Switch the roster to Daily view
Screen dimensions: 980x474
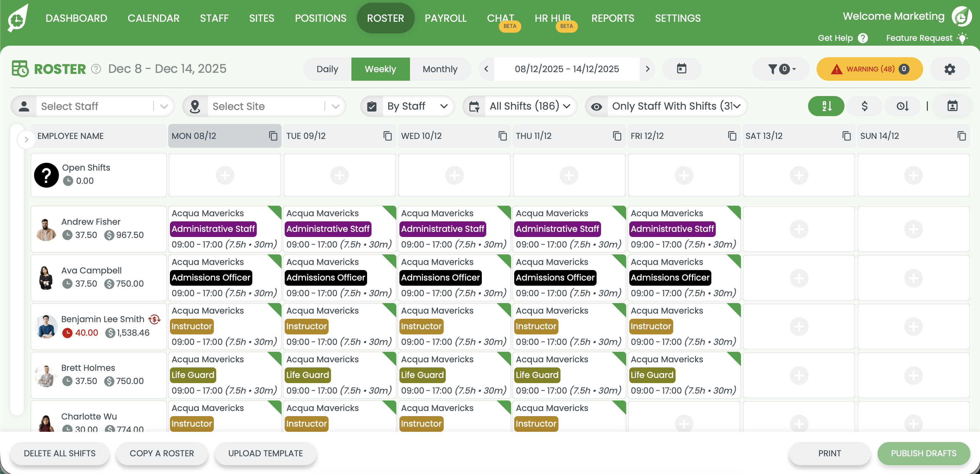[327, 69]
